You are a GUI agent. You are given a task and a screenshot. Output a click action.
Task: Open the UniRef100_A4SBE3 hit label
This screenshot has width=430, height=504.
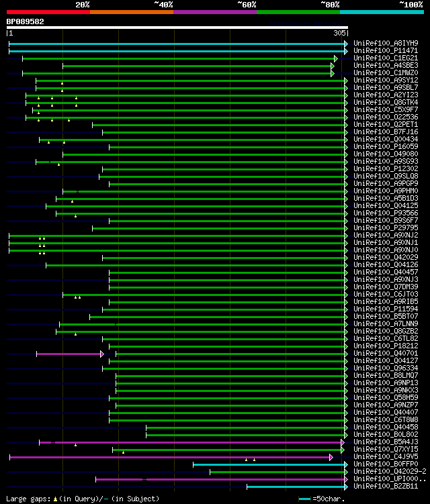pos(386,65)
